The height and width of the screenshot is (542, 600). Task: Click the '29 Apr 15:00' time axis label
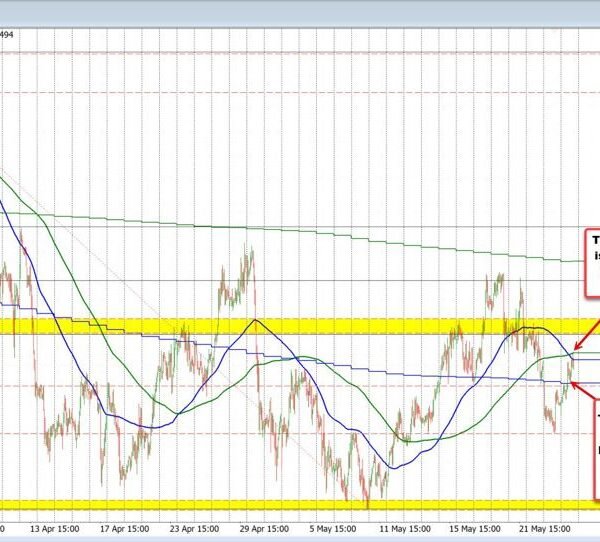[264, 529]
